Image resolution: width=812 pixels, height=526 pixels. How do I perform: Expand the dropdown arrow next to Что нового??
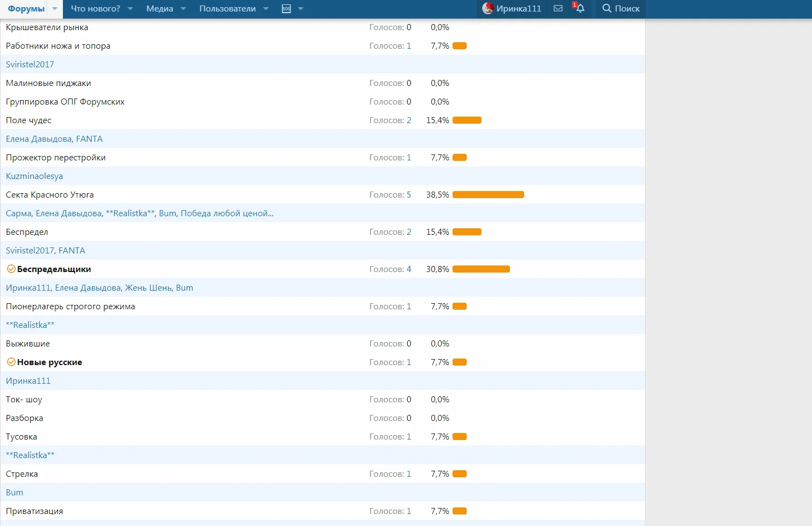point(130,9)
